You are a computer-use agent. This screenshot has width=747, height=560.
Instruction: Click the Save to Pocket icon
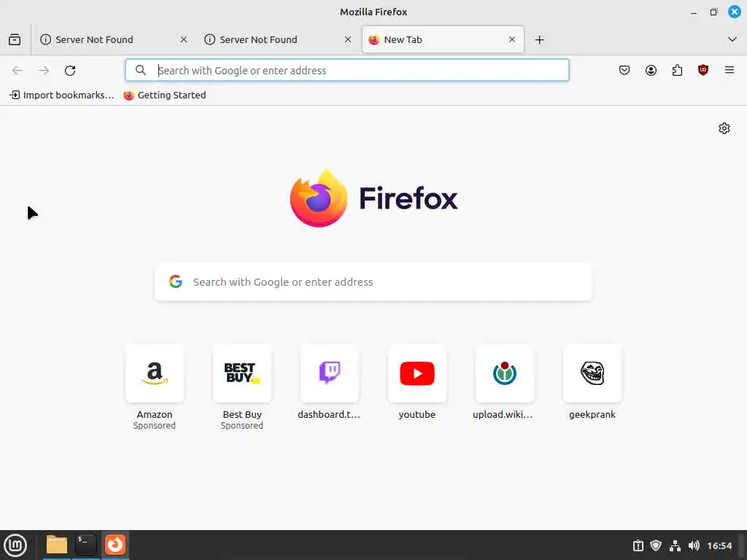pyautogui.click(x=624, y=71)
